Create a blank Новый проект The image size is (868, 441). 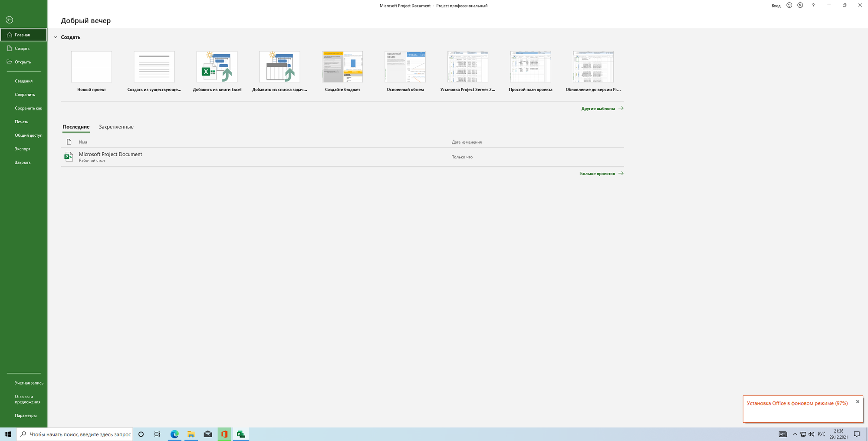tap(92, 72)
